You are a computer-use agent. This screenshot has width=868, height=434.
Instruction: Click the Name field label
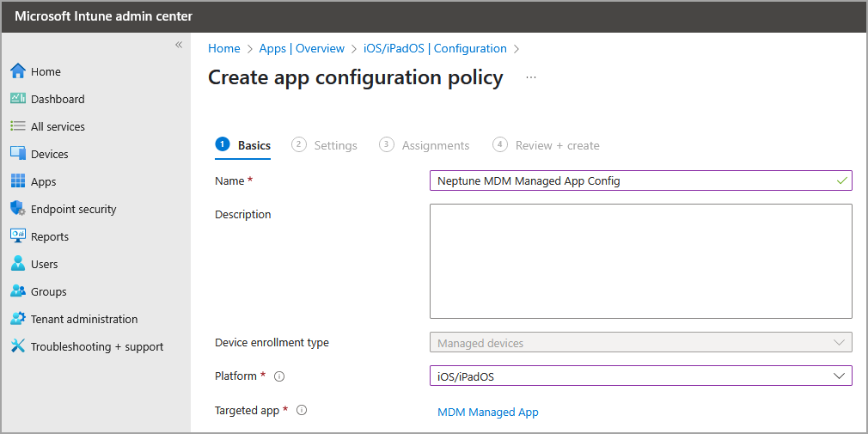[x=229, y=180]
